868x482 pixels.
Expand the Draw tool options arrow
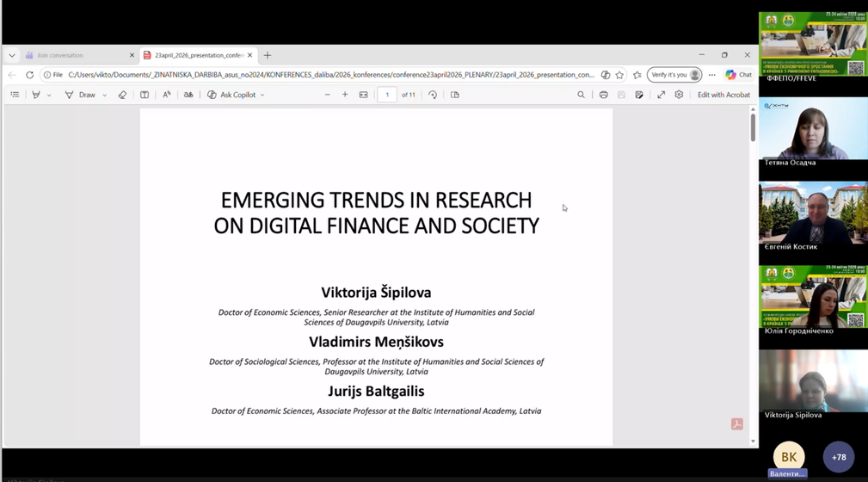pos(105,96)
